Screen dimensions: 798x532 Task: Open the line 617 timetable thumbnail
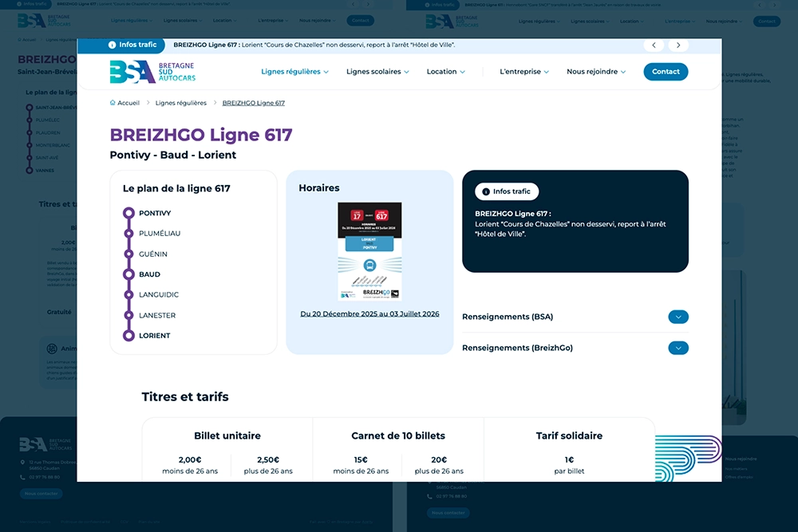pos(369,251)
